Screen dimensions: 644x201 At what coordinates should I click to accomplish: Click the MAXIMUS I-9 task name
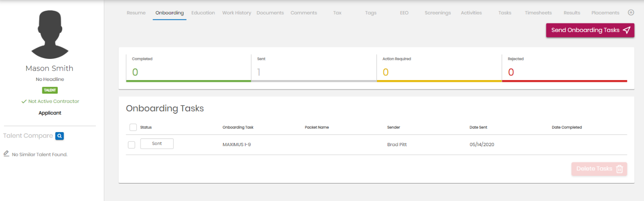[x=237, y=145]
